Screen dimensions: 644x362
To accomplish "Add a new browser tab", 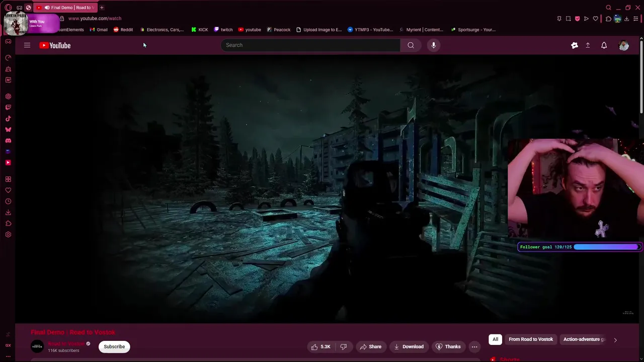I will click(x=102, y=8).
